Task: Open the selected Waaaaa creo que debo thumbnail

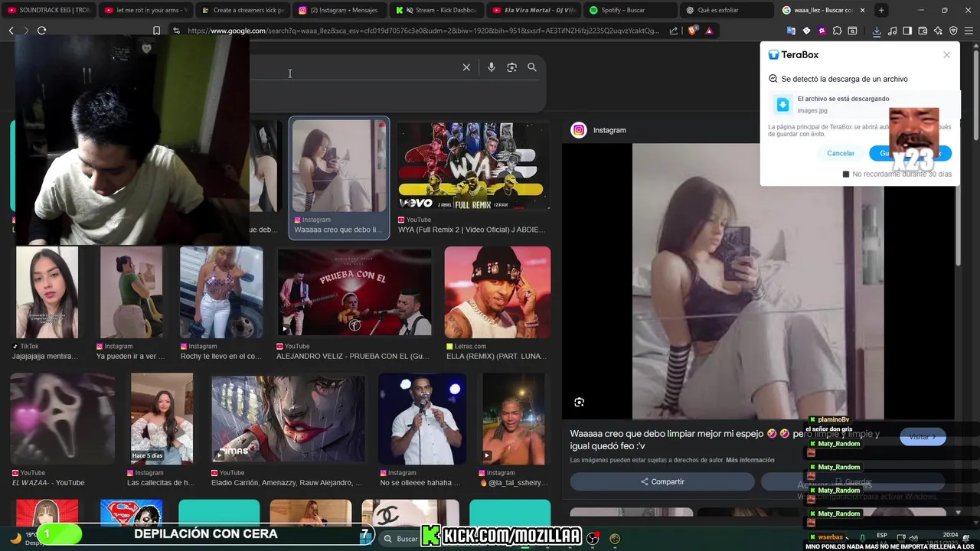Action: (x=339, y=166)
